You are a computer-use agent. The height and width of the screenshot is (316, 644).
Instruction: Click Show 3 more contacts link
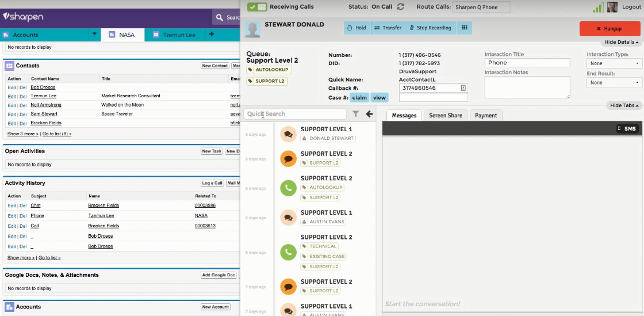pos(23,134)
